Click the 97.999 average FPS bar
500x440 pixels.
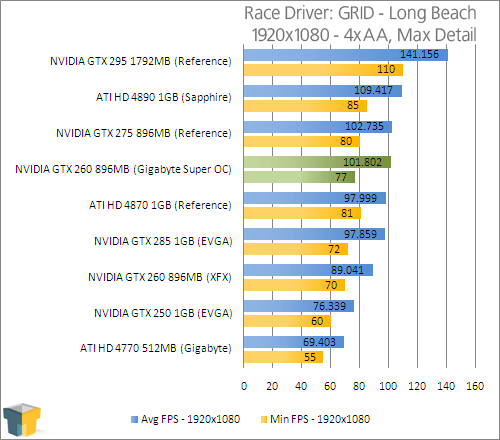(x=315, y=198)
